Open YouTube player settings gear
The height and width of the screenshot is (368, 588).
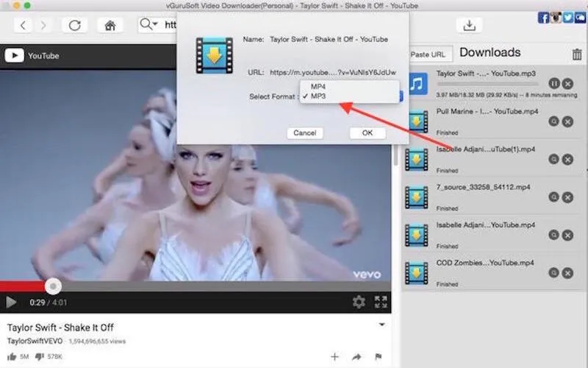pos(359,302)
